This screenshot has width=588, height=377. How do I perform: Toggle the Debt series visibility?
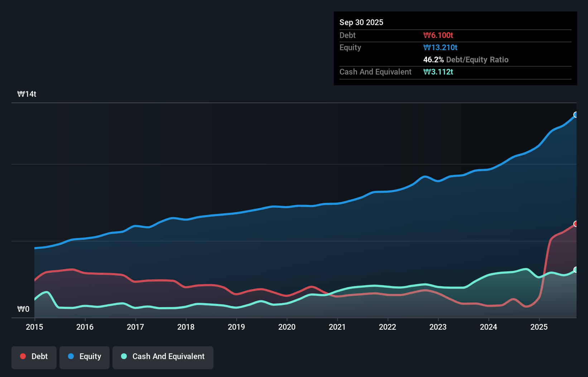[x=34, y=357]
